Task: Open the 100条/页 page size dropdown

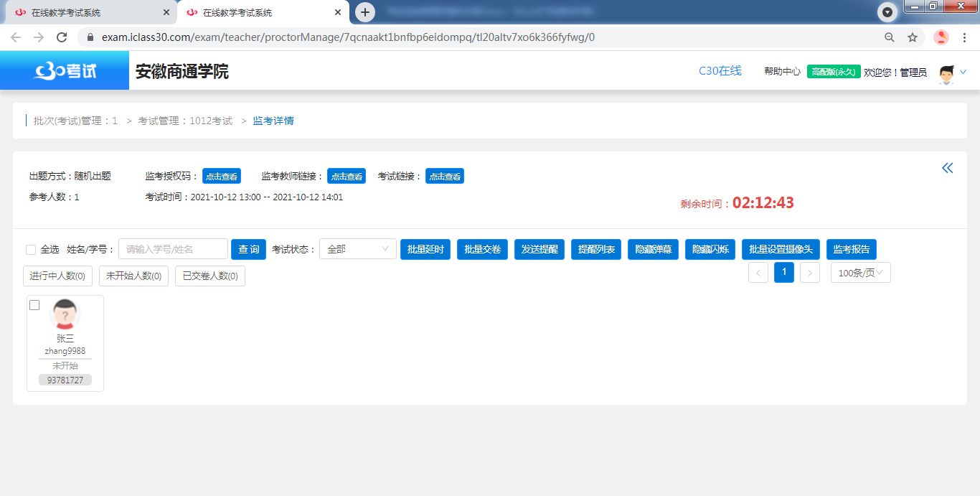Action: click(x=860, y=273)
